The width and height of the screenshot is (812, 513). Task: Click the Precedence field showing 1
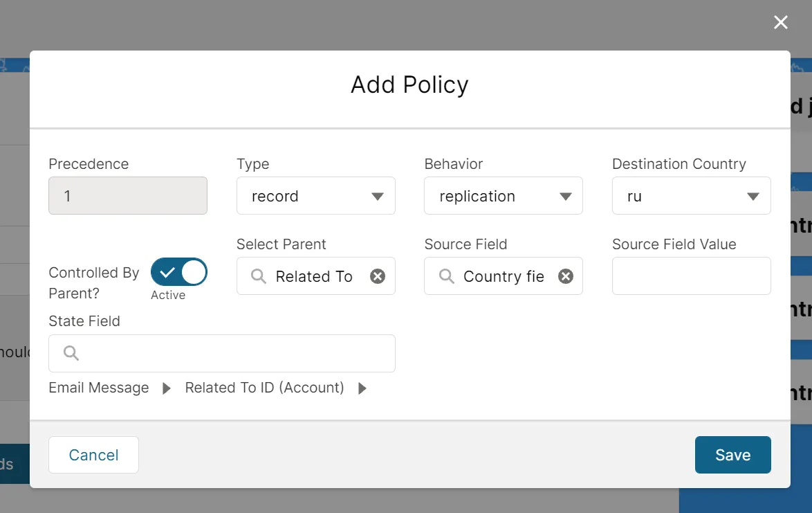pyautogui.click(x=127, y=196)
